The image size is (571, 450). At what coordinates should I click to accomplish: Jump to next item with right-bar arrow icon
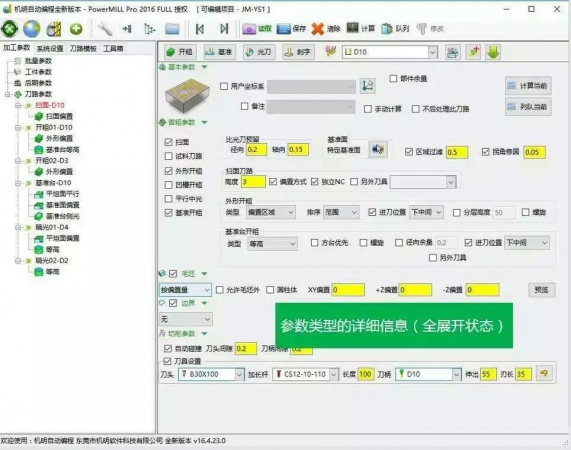[224, 29]
